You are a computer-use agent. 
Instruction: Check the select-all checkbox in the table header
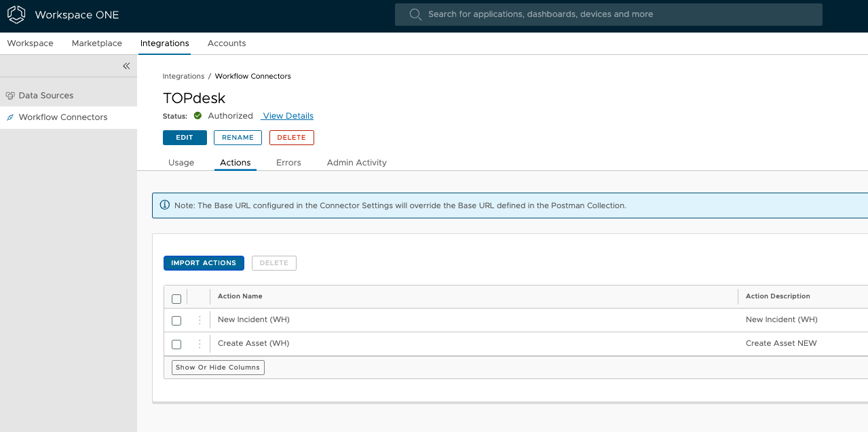pyautogui.click(x=176, y=298)
